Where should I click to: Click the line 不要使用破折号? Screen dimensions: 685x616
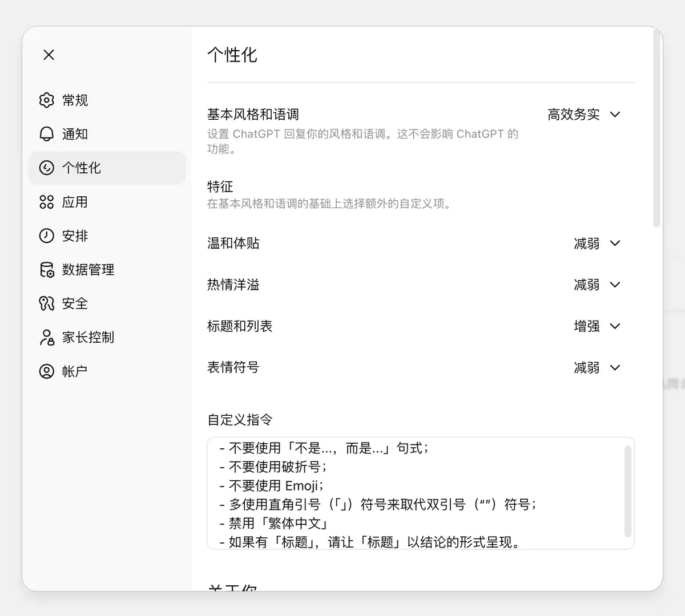pos(273,467)
